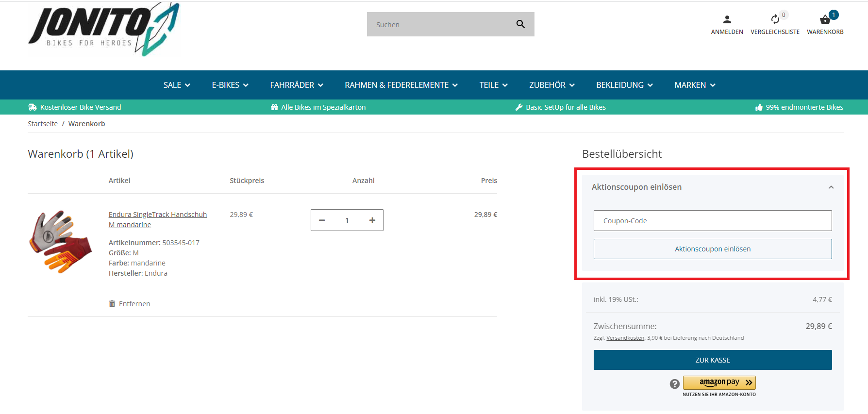Viewport: 868px width, 414px height.
Task: Click the Hersteller: Endura line
Action: click(x=138, y=273)
